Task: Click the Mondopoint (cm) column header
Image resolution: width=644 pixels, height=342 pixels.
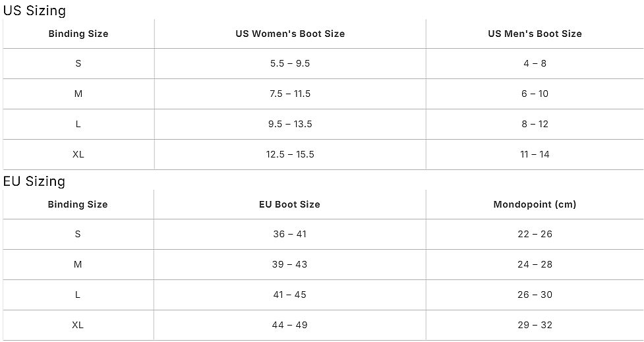Action: (x=535, y=204)
